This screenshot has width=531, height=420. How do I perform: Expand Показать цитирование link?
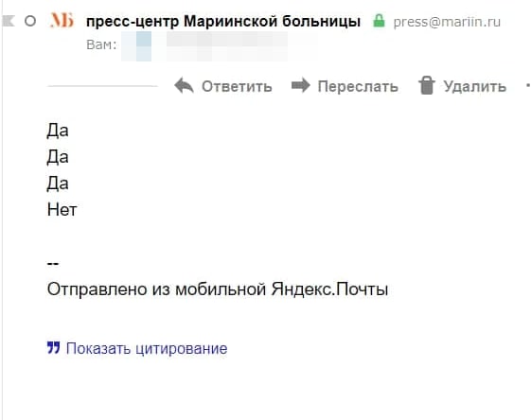click(147, 348)
